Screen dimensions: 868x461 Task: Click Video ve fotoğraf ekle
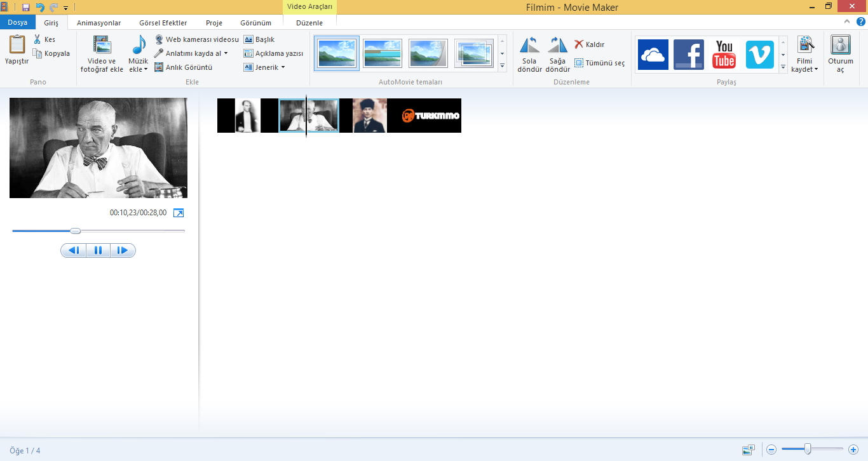[102, 54]
